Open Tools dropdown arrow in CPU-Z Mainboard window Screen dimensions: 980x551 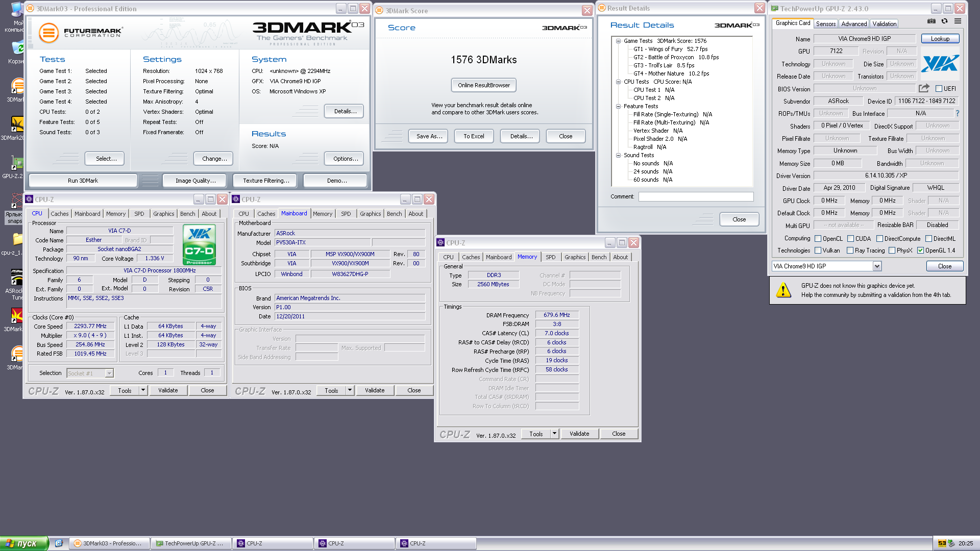(350, 390)
